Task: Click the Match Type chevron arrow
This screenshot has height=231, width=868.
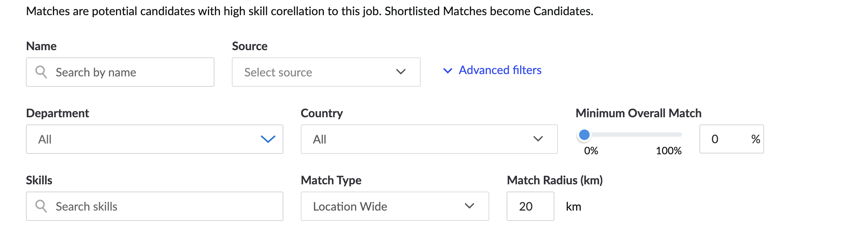Action: 469,206
